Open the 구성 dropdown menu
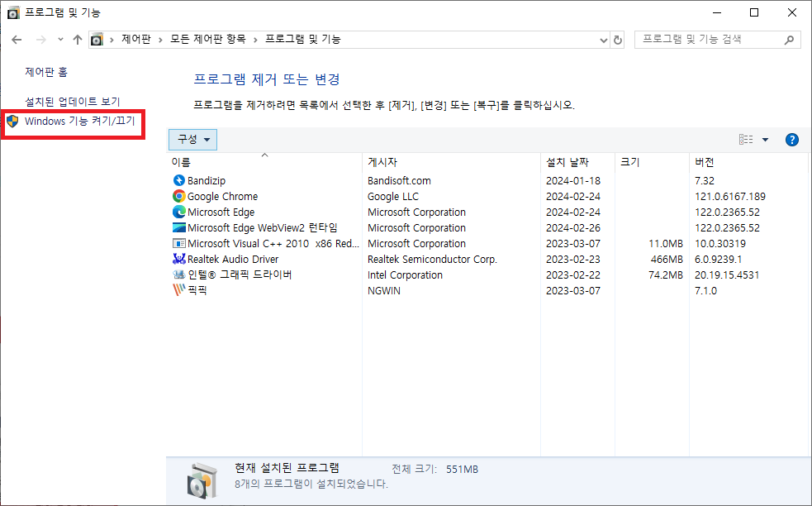Image resolution: width=812 pixels, height=506 pixels. 192,140
